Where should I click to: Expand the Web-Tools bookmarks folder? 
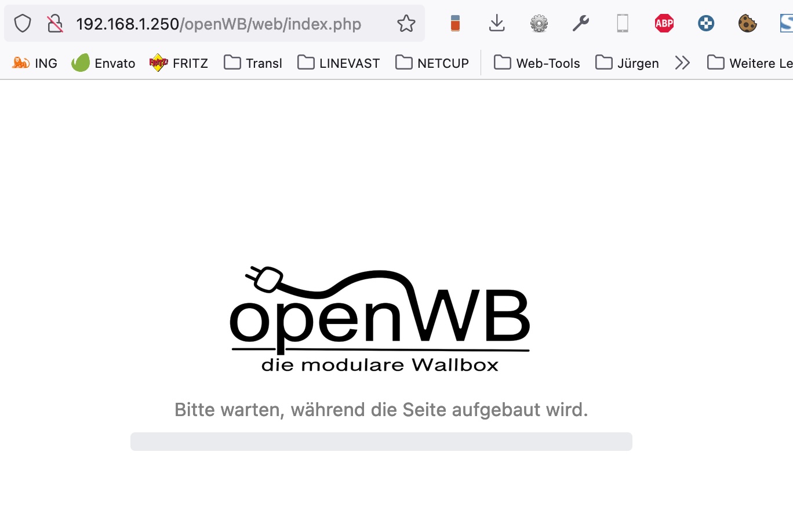tap(537, 63)
